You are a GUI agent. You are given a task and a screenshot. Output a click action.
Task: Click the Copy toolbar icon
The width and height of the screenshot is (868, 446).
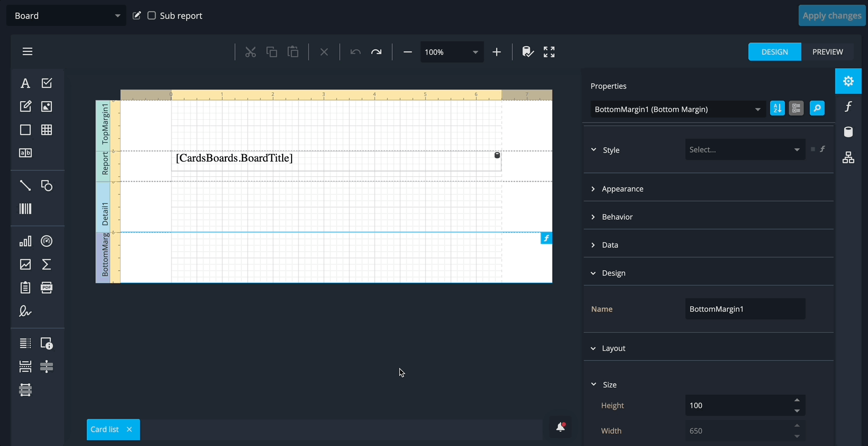click(x=272, y=52)
